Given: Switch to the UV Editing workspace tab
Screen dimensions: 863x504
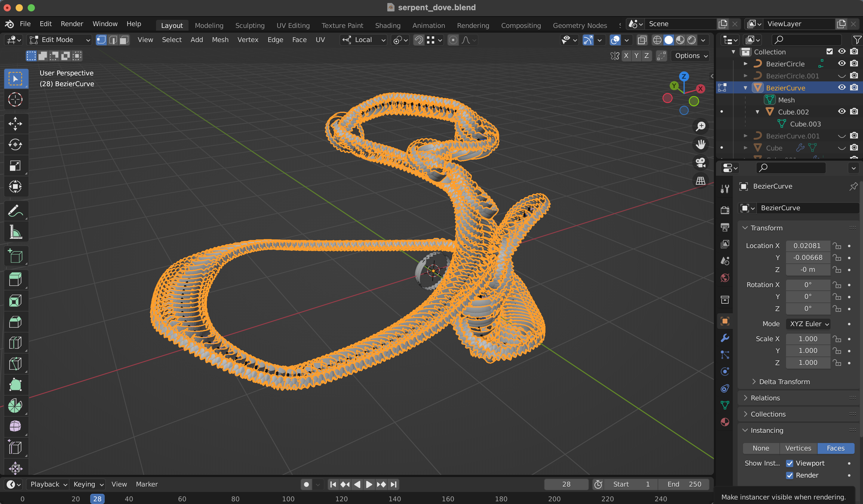Looking at the screenshot, I should tap(293, 25).
